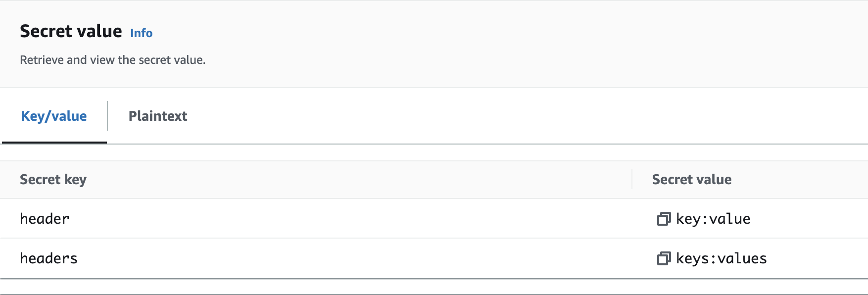Viewport: 868px width, 295px height.
Task: Click the key:value text
Action: (713, 219)
